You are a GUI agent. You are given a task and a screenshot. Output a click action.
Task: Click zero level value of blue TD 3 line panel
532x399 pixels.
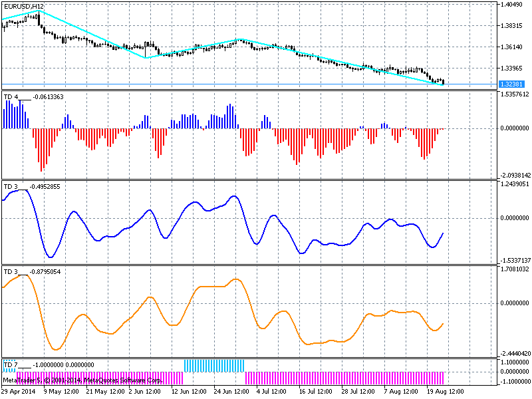point(515,218)
